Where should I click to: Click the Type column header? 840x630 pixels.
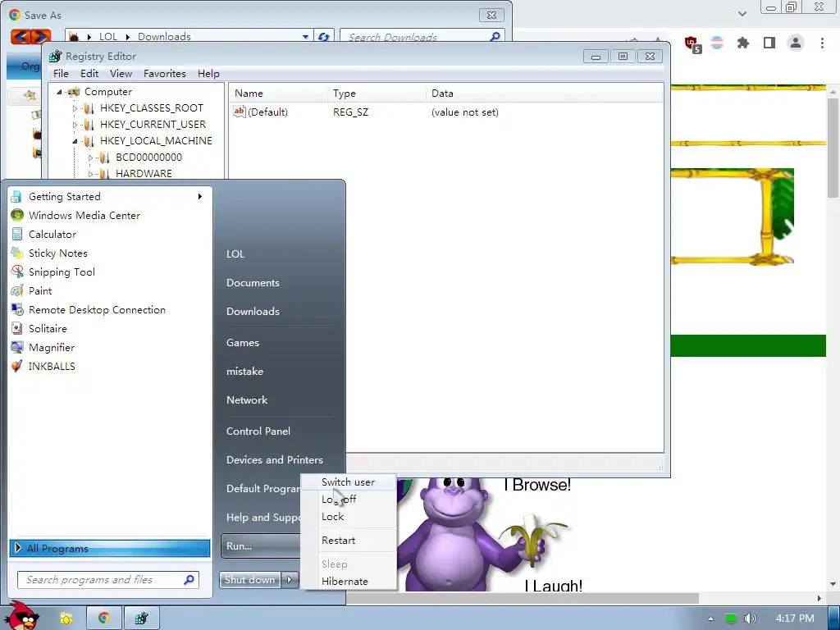click(377, 94)
